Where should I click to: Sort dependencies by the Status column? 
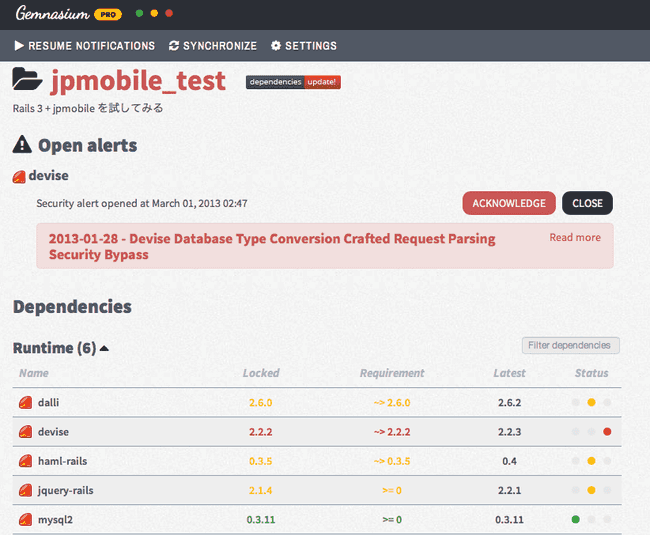[x=591, y=373]
